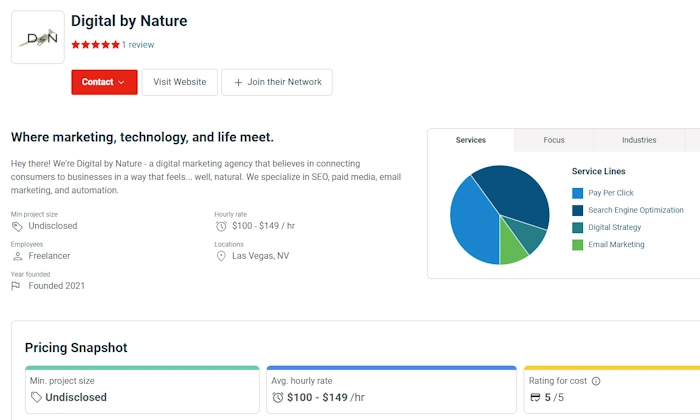Click the Freelancer employees text
Image resolution: width=700 pixels, height=420 pixels.
[49, 256]
